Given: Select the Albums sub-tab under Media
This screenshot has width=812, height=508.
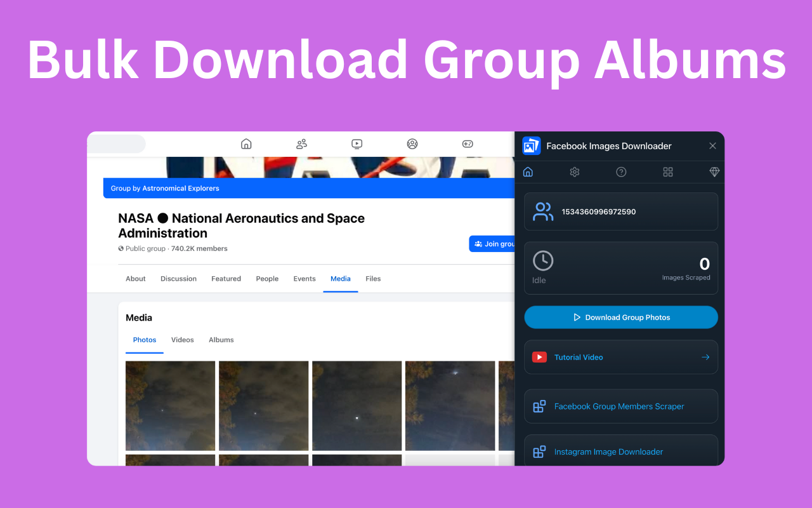Looking at the screenshot, I should point(221,340).
